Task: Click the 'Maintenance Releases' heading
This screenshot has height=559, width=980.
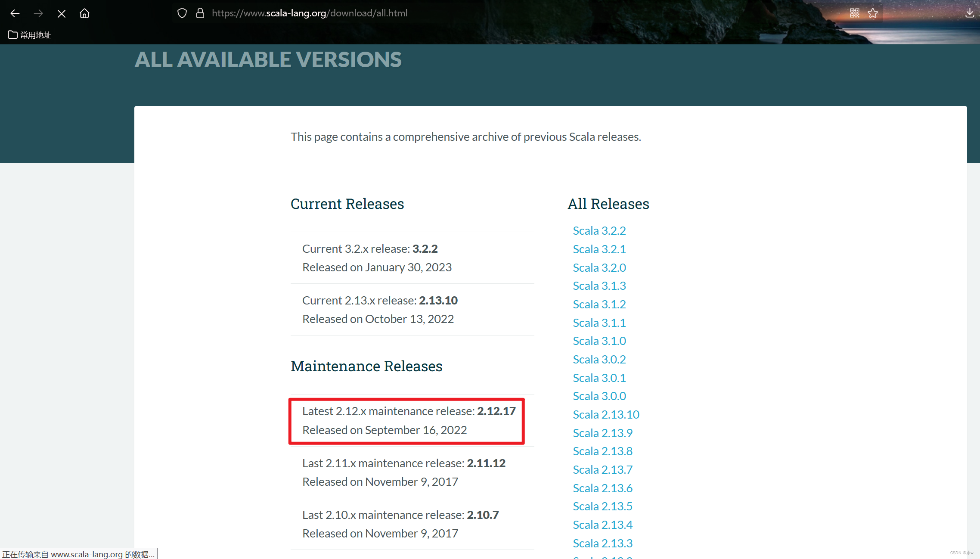Action: pos(366,366)
